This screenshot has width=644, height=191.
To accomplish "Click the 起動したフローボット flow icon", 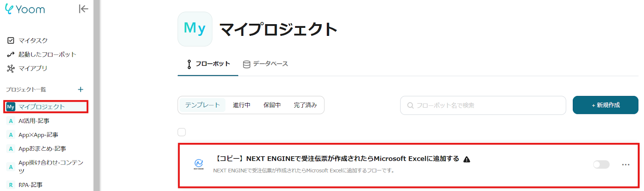I will coord(11,54).
